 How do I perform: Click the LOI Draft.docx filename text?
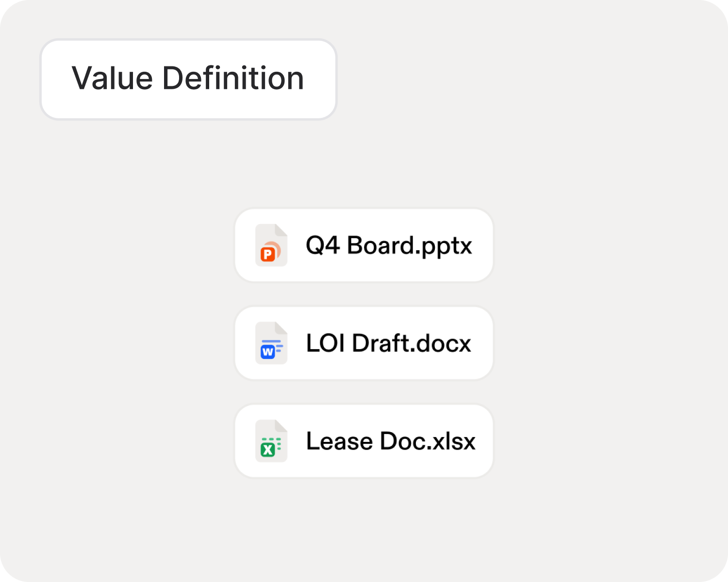(389, 343)
